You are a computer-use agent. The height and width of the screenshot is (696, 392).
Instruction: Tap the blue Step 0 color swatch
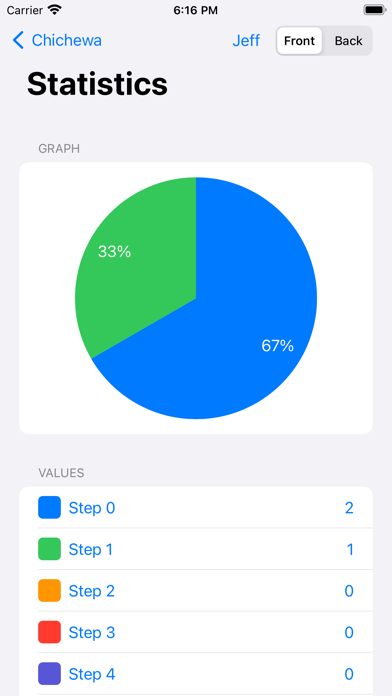(x=49, y=507)
